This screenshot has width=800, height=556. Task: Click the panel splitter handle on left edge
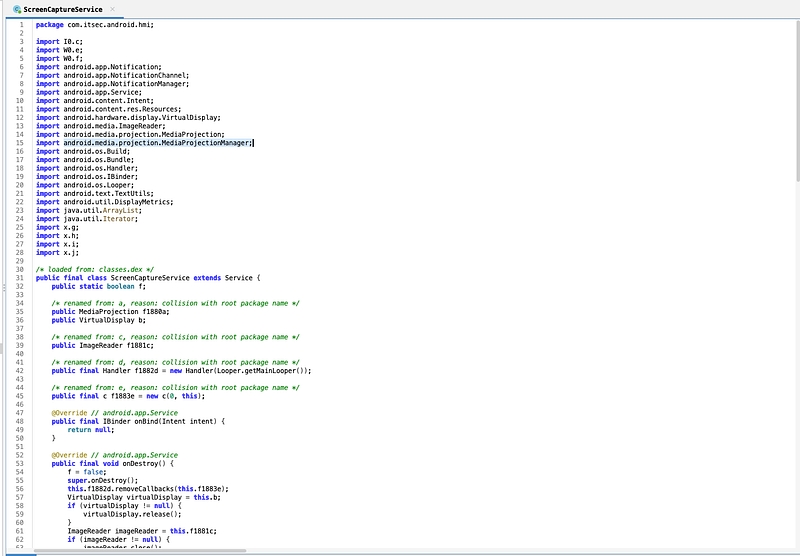[3, 287]
